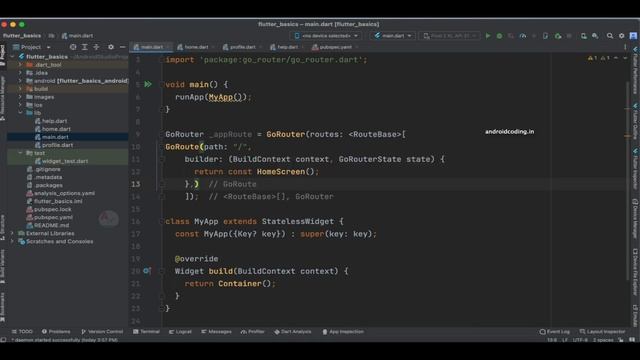Click the editor vertical scrollbar

pyautogui.click(x=627, y=180)
